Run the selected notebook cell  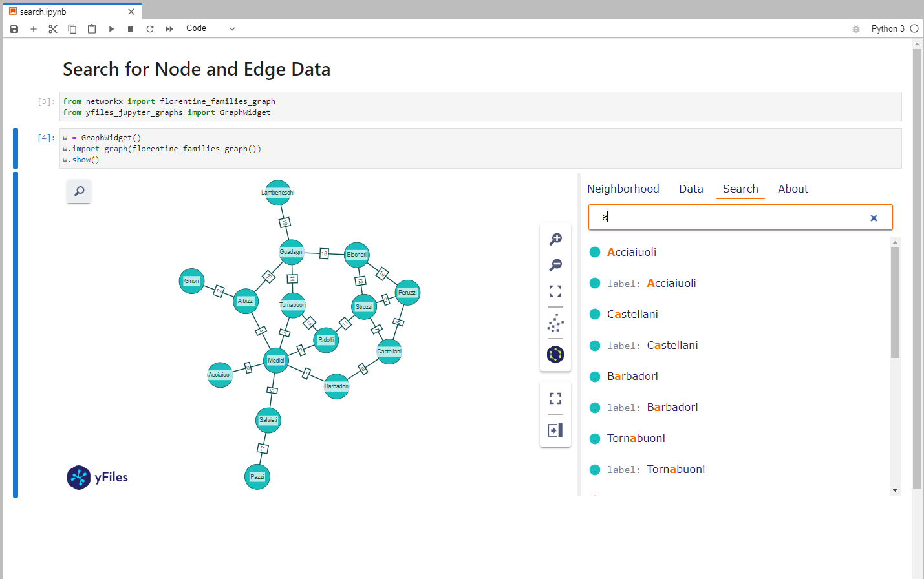coord(111,28)
